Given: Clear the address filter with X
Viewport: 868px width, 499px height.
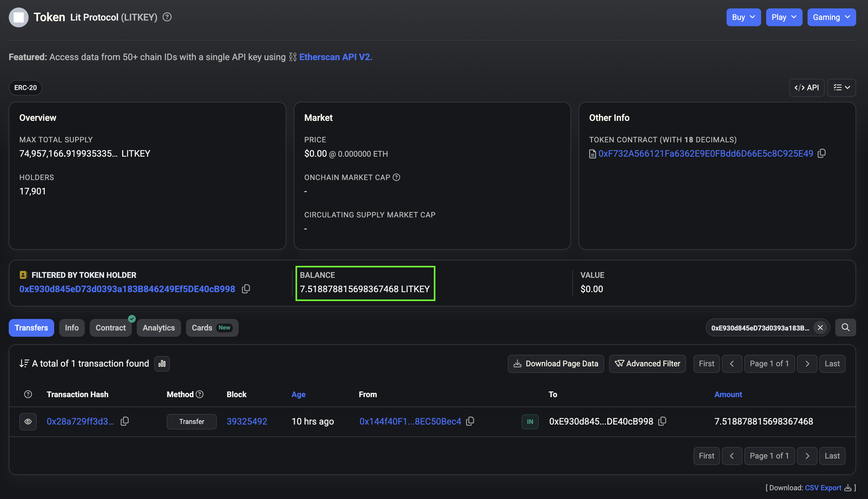Looking at the screenshot, I should tap(820, 328).
